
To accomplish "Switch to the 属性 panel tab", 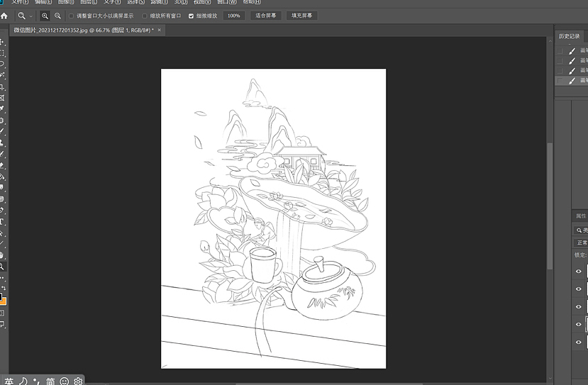I will click(x=580, y=216).
